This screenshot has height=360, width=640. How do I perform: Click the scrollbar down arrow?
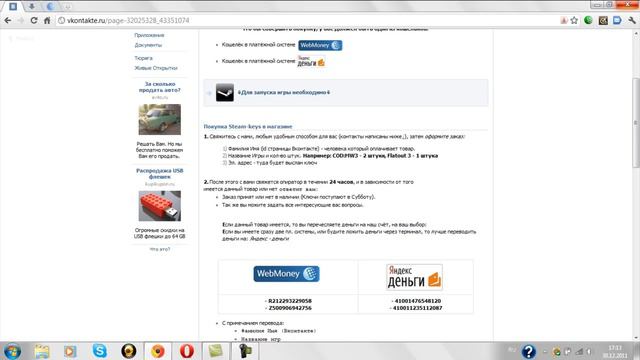[x=636, y=338]
